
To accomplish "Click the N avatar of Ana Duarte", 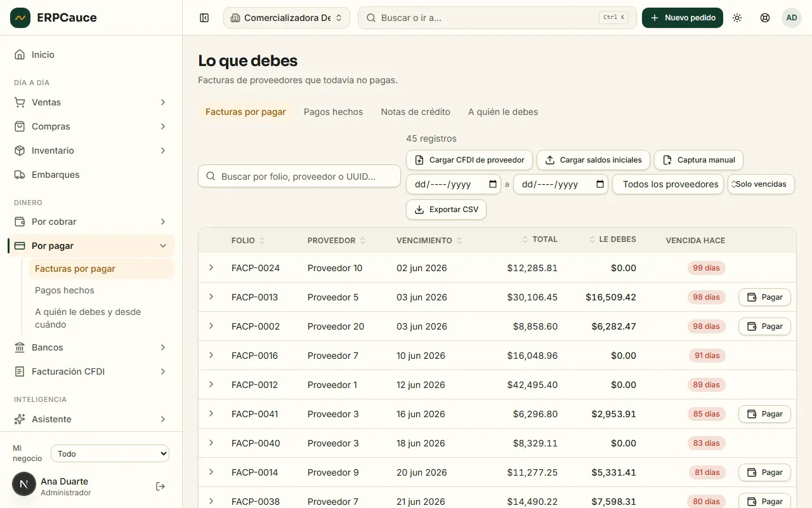I will coord(24,484).
